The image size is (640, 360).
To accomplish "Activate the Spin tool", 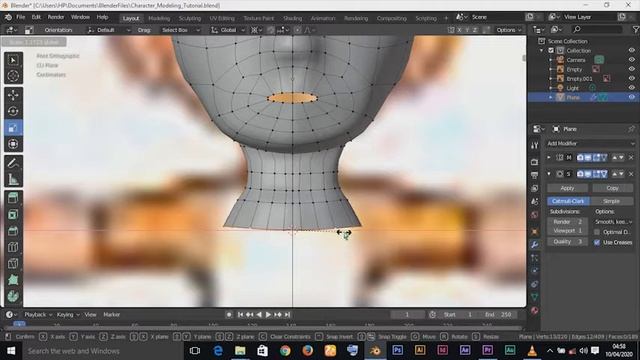I will click(13, 296).
